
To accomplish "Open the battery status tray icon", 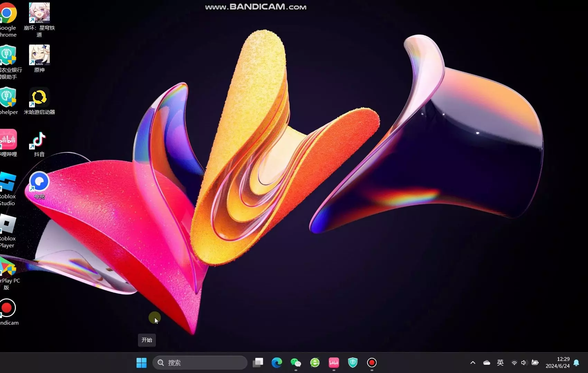I will (x=535, y=363).
